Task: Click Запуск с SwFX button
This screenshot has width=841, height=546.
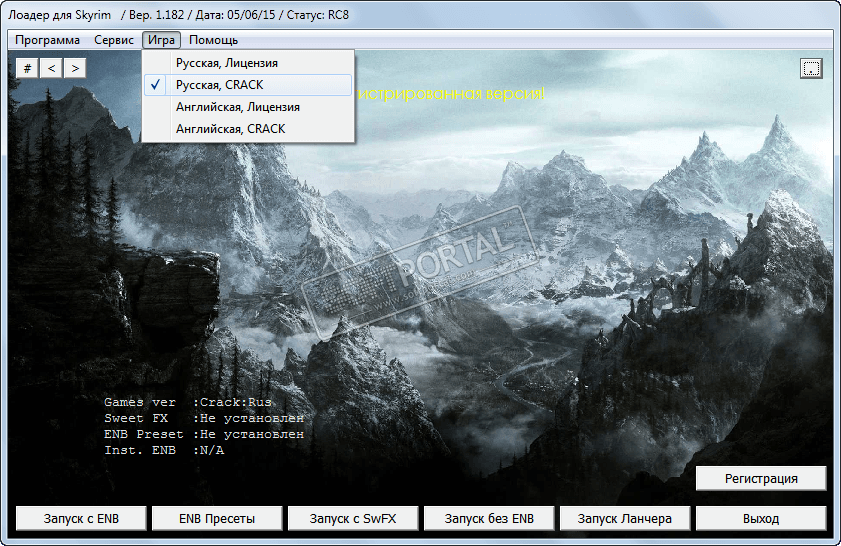Action: pyautogui.click(x=353, y=519)
